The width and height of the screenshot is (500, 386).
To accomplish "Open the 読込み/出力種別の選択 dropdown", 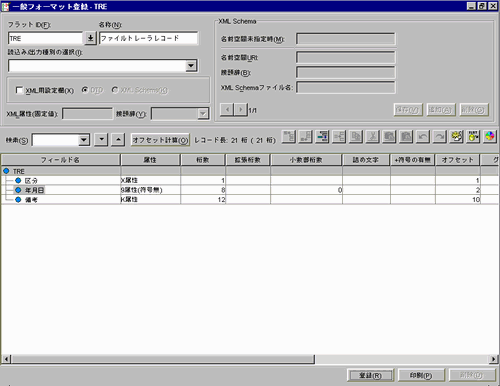I will 191,66.
